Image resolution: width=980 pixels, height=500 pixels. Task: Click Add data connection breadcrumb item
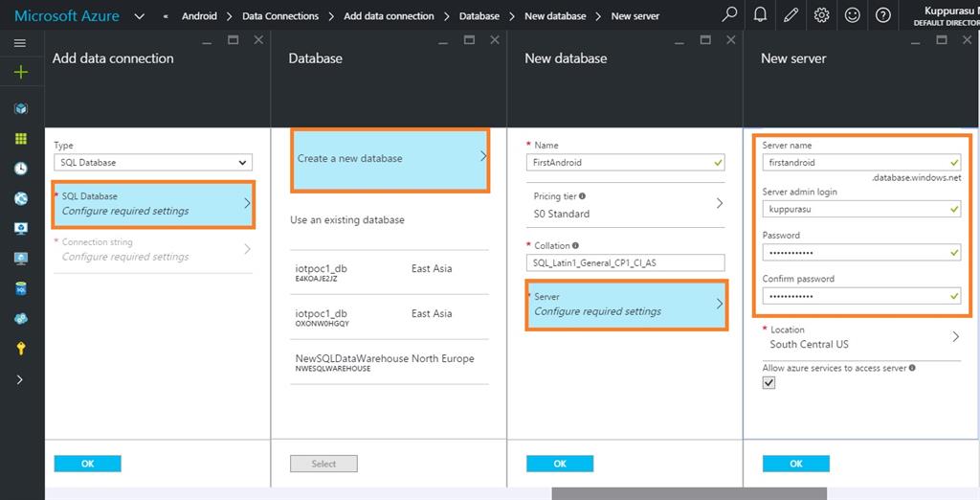point(389,16)
